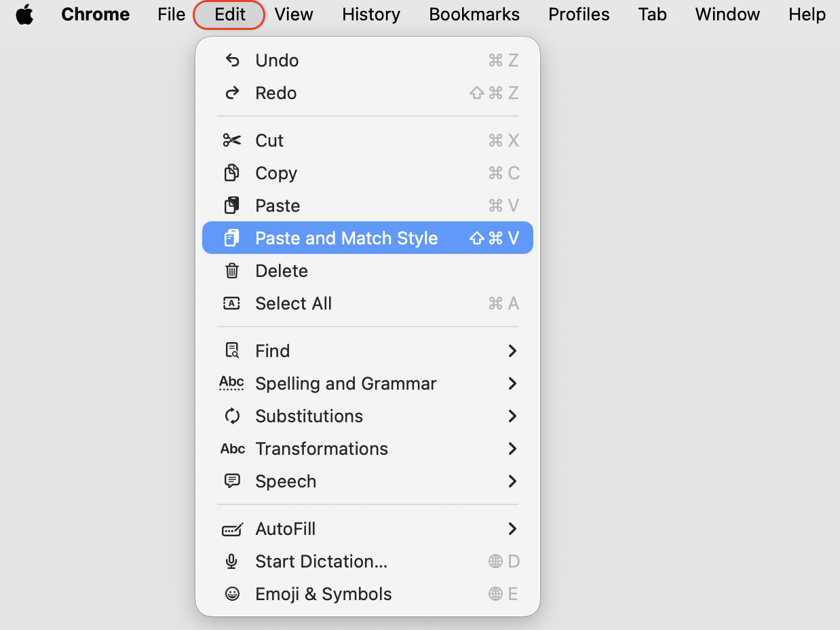Expand the Substitutions submenu chevron
840x630 pixels.
point(512,416)
